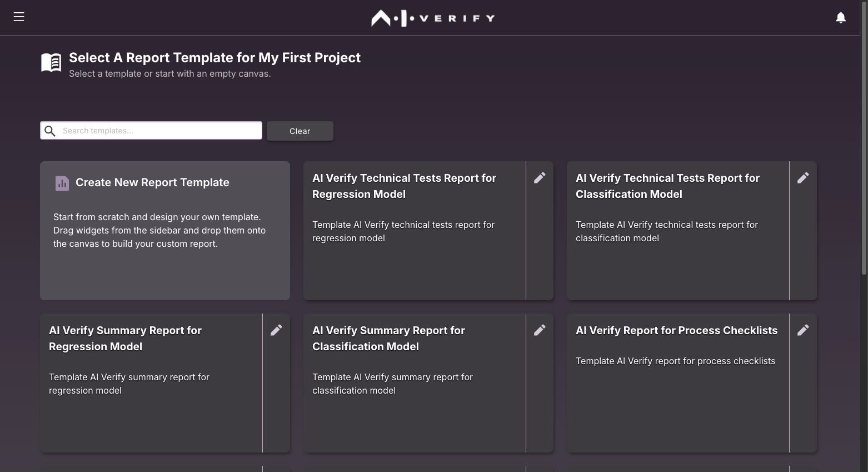The image size is (868, 472).
Task: Select Create New Report Template card
Action: [165, 231]
